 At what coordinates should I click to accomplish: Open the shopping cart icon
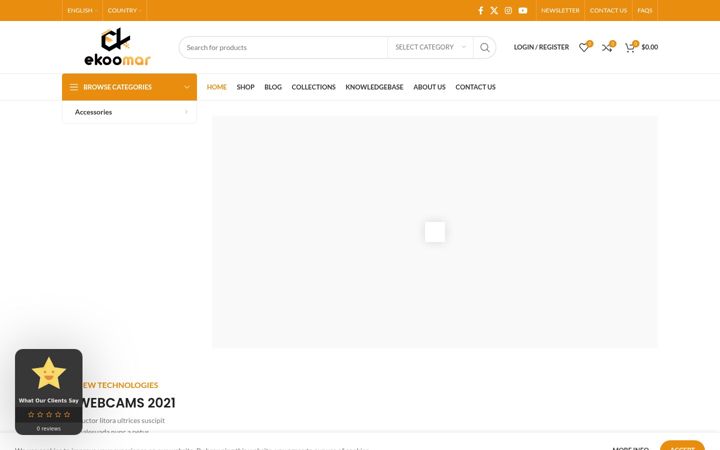click(x=630, y=47)
